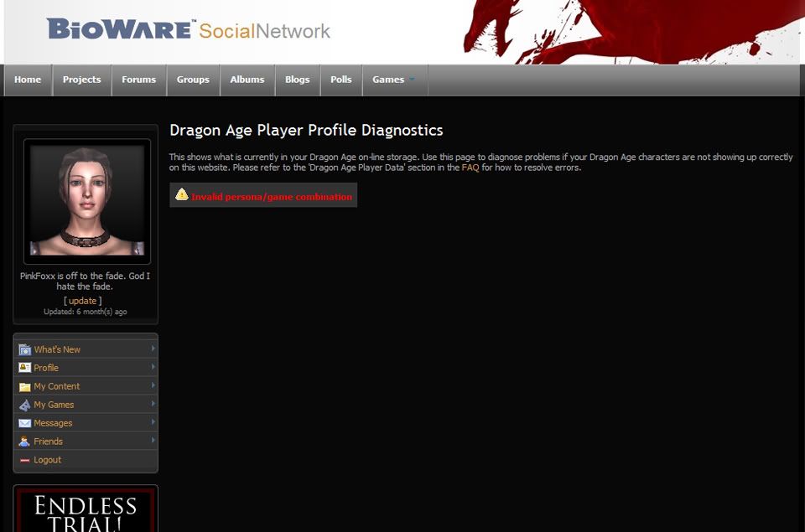Screen dimensions: 805x532
Task: Open the Blogs navigation item
Action: [297, 80]
